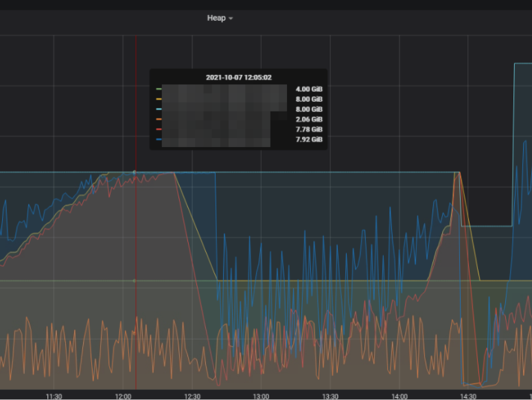Image resolution: width=532 pixels, height=400 pixels.
Task: Click the 4.00 GiB value in tooltip
Action: tap(309, 89)
